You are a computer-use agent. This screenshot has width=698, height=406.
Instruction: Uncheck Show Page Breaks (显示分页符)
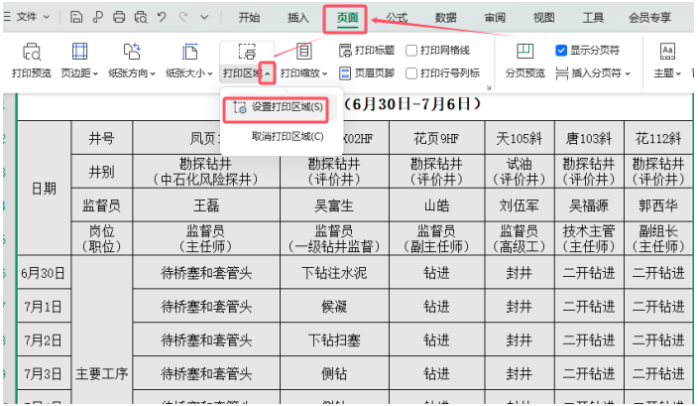point(561,50)
